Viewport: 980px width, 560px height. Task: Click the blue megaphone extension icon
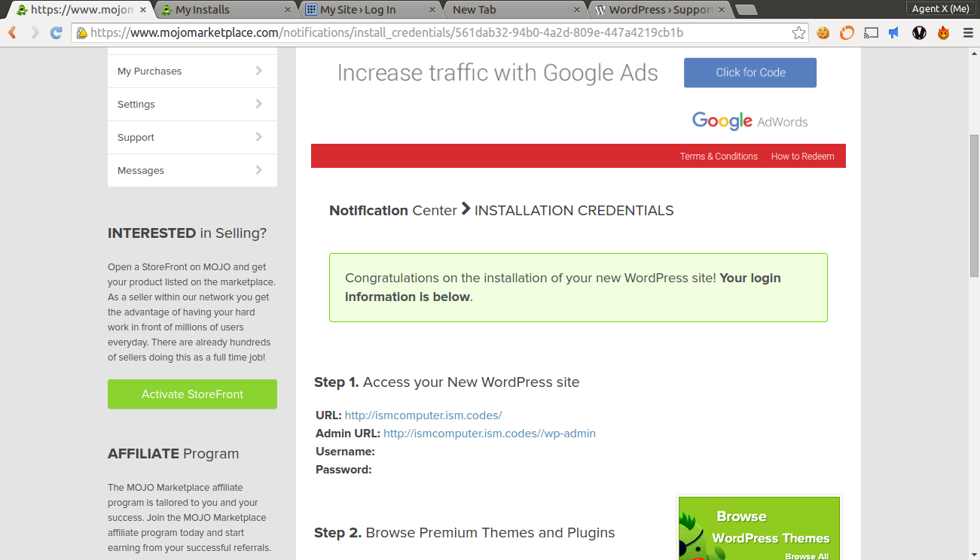tap(894, 33)
